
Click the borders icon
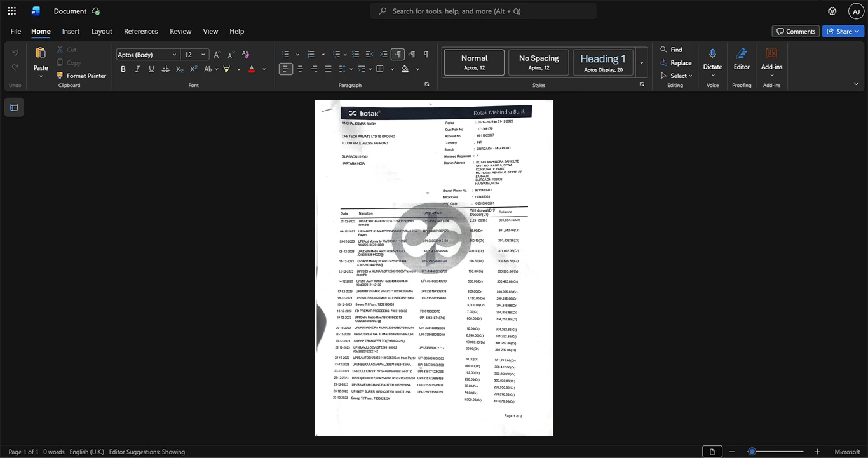click(380, 69)
